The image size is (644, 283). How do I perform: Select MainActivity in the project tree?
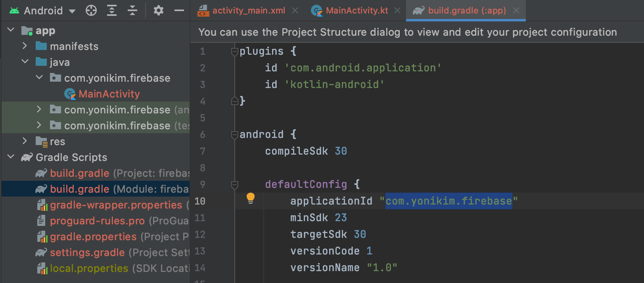109,94
